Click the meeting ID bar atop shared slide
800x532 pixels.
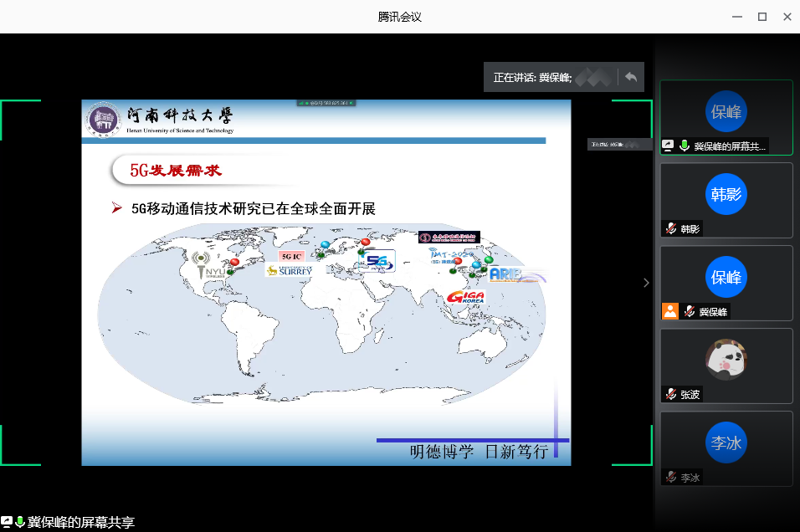(x=326, y=103)
